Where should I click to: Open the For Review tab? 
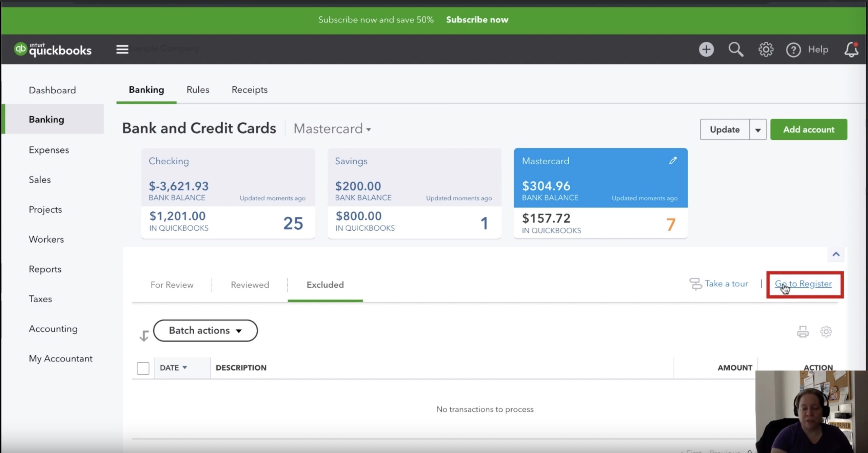[172, 285]
